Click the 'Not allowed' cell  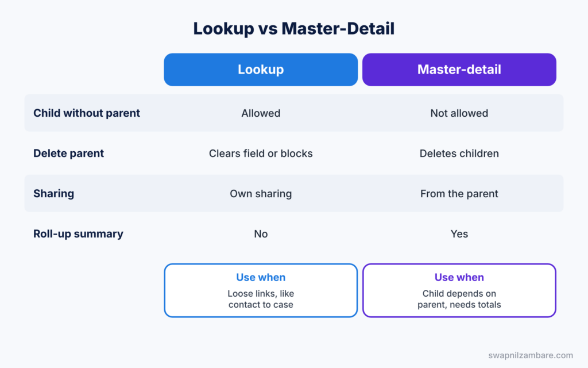pos(459,113)
